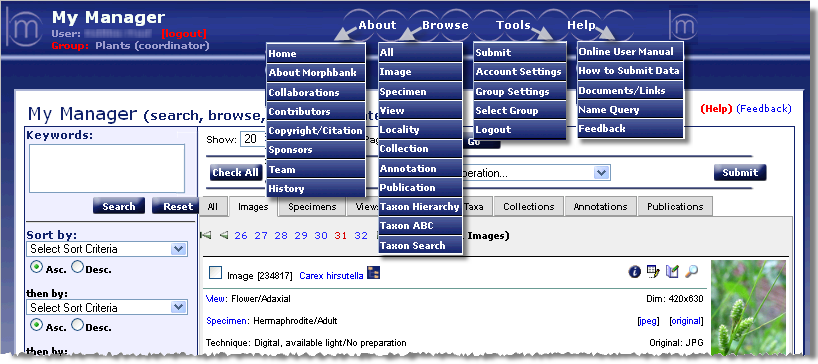
Task: Select the second Asc. radio button
Action: 37,325
